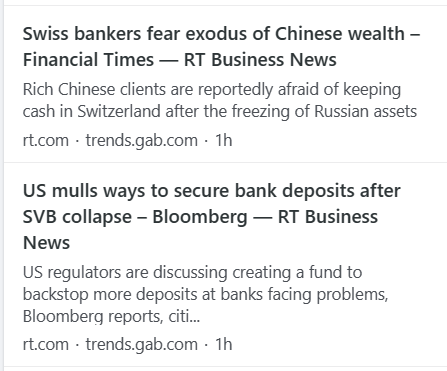This screenshot has width=447, height=371.
Task: Click 'Chinese wealth' in the first headline
Action: [340, 34]
